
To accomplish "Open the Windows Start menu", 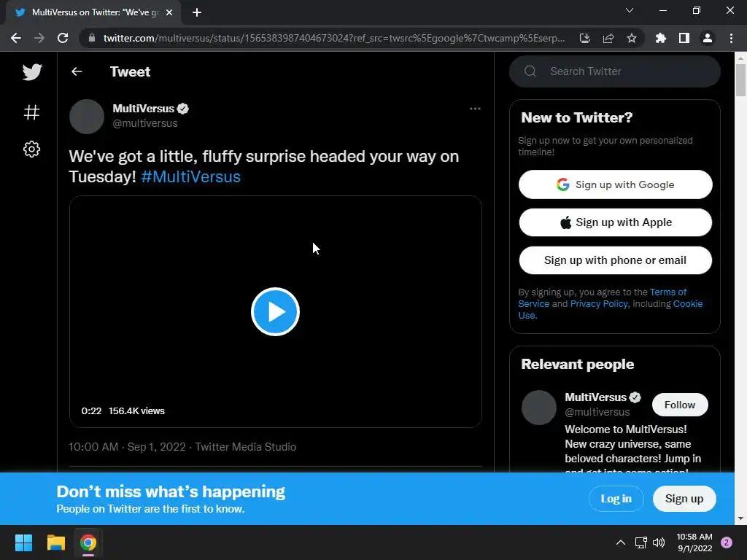I will click(23, 542).
